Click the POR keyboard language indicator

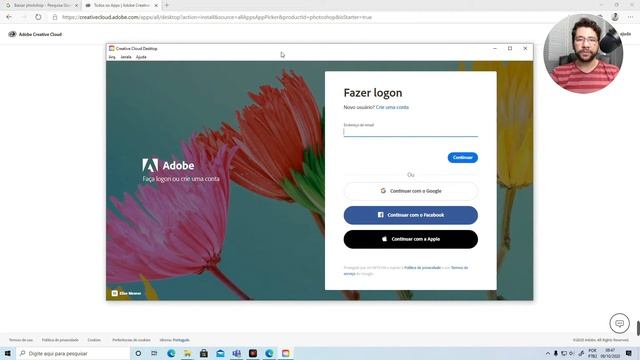click(x=593, y=353)
